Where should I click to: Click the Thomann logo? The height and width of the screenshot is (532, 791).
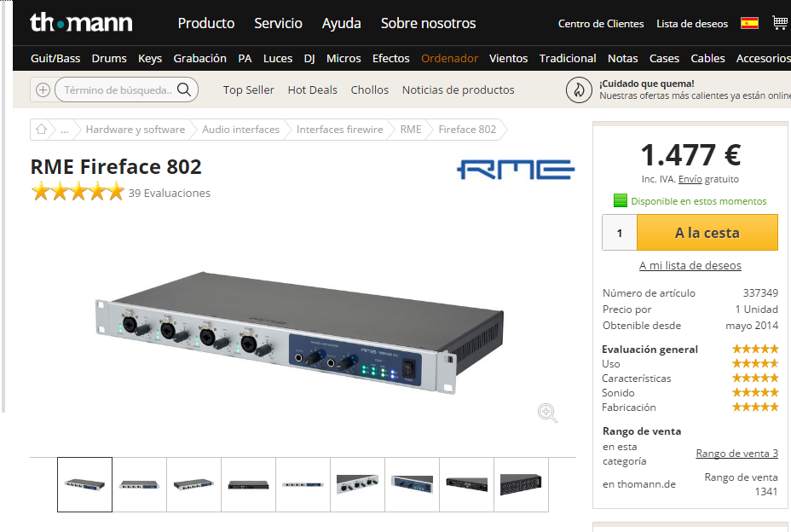click(x=81, y=23)
